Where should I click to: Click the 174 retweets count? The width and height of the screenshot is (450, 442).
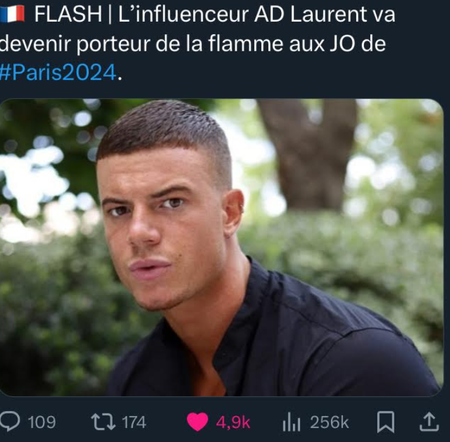point(134,422)
